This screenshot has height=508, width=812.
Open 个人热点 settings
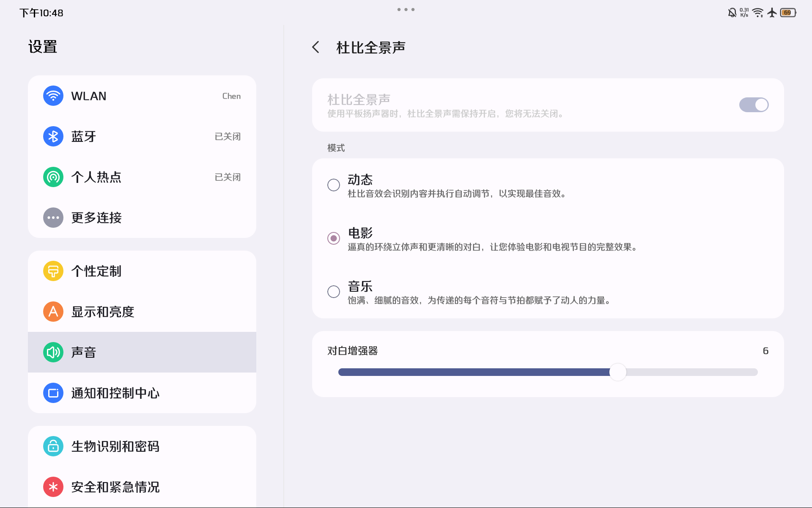pyautogui.click(x=142, y=177)
